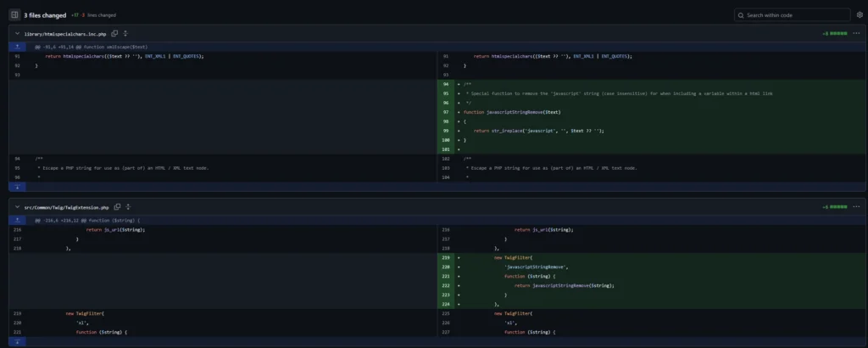Expand down below line 96 in htmlspecialchars.inc.php

[x=17, y=187]
